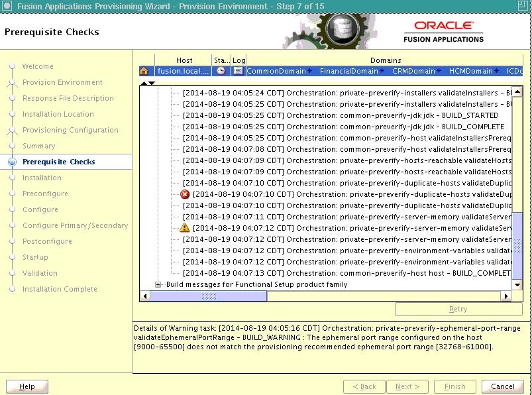Select the Installation Complete step

60,289
